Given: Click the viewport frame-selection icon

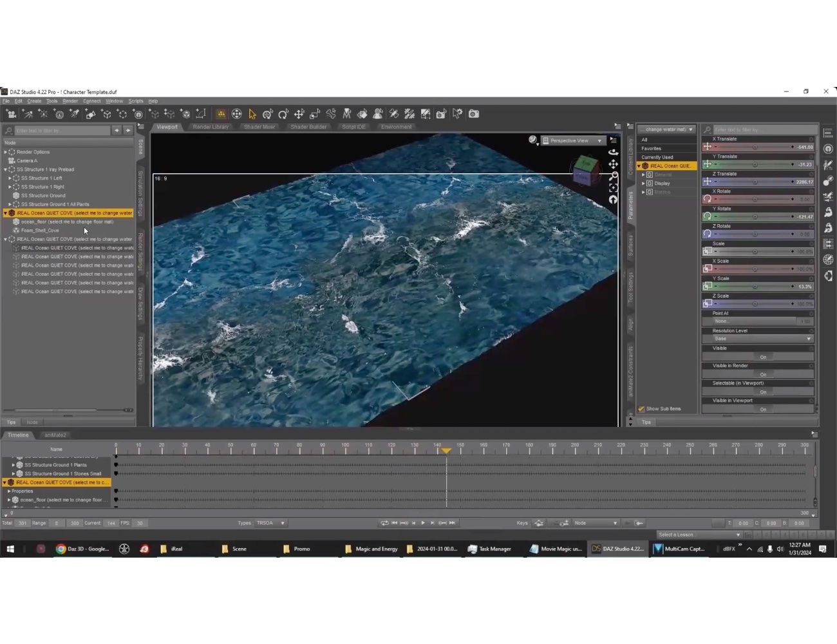Looking at the screenshot, I should point(613,187).
